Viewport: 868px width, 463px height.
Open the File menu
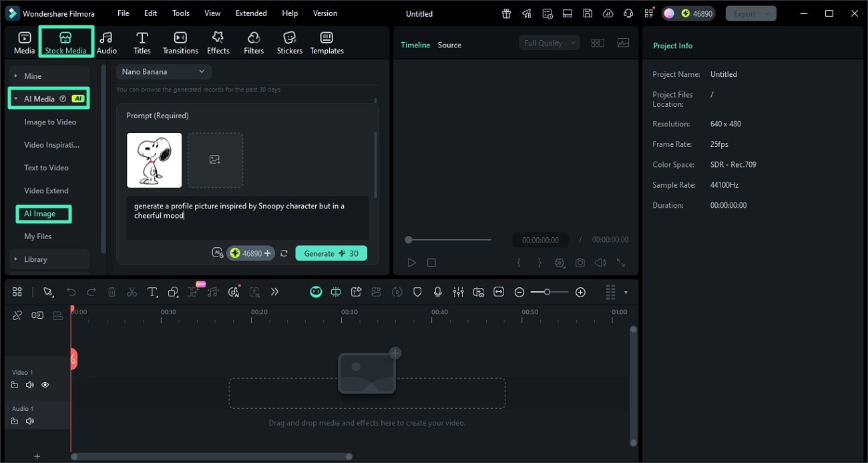point(124,13)
